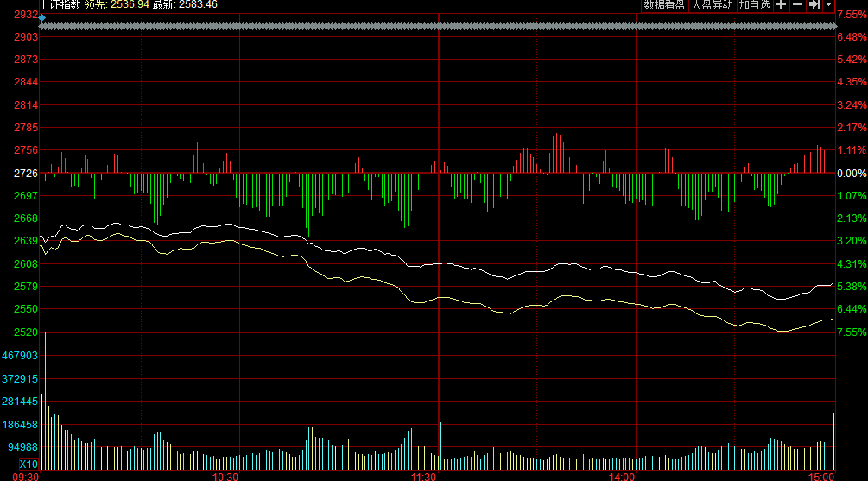Open the 大盘异动 tab
Screen dimensions: 868x481
(712, 5)
